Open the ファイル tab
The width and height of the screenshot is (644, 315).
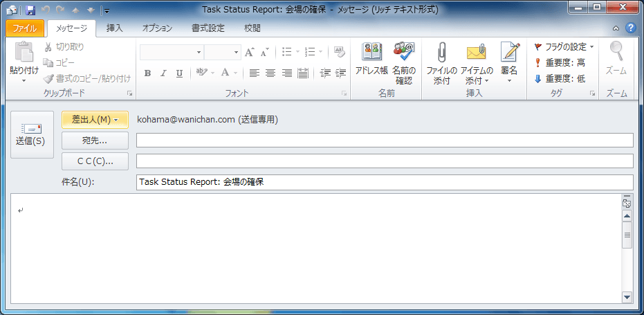(25, 28)
